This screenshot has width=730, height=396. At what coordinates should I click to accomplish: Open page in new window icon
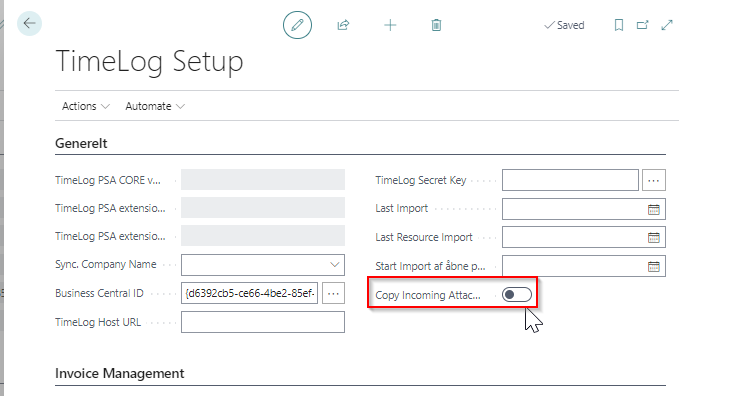tap(642, 25)
